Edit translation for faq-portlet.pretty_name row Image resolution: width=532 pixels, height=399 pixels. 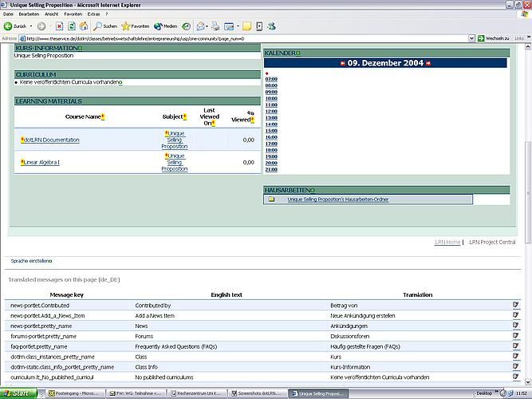516,346
